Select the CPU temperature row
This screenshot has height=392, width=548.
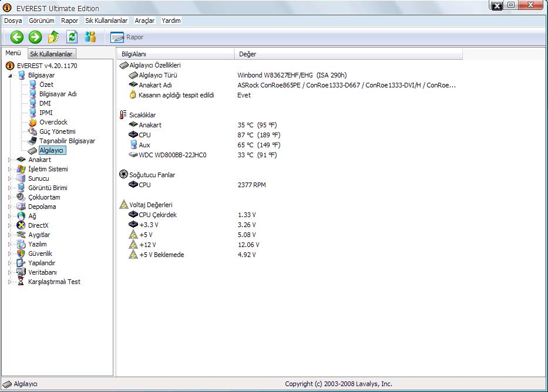144,135
